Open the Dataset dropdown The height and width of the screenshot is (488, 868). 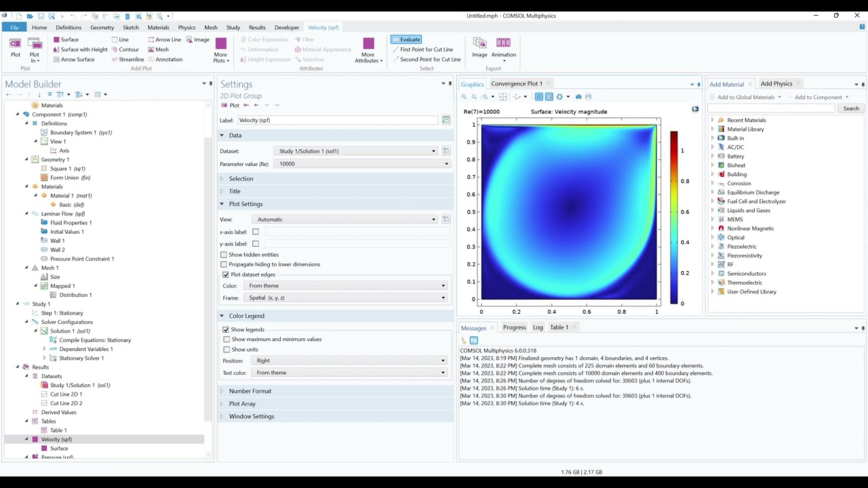(x=356, y=151)
